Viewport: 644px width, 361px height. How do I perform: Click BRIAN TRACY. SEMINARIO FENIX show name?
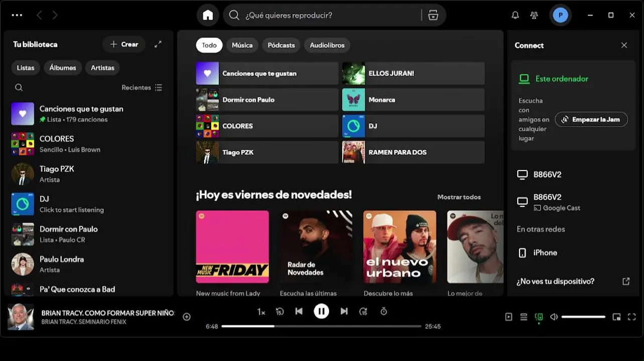pos(84,322)
